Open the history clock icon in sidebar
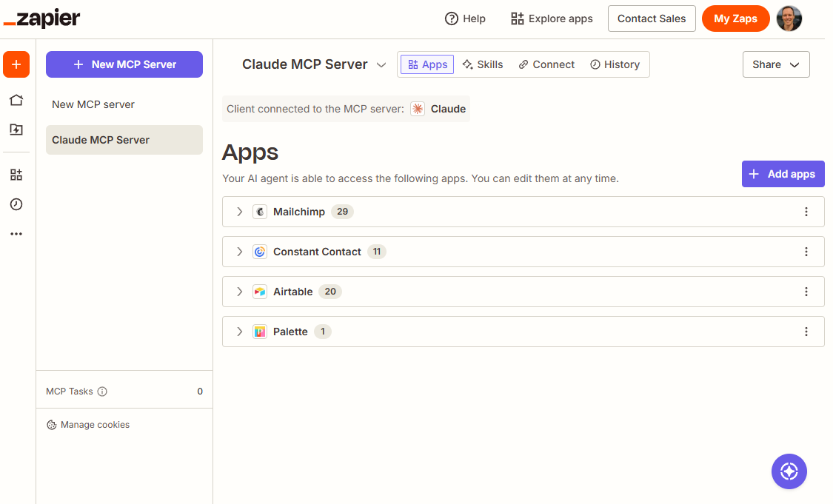Viewport: 833px width, 504px height. [16, 204]
